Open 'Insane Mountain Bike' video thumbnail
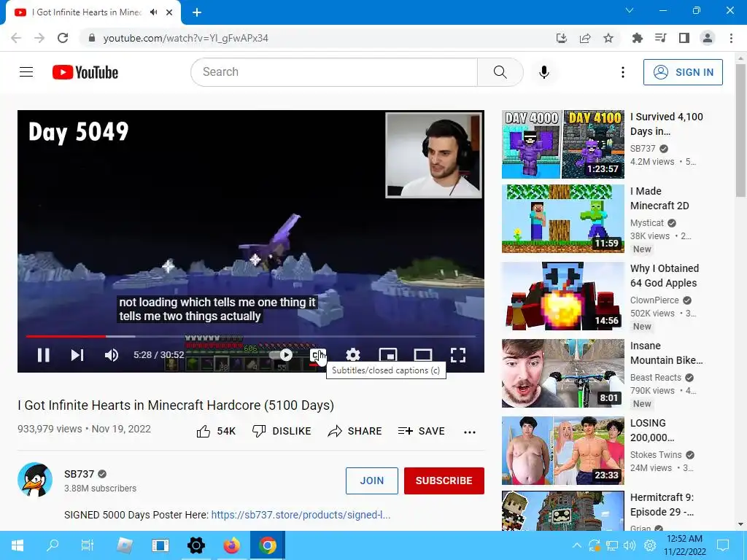 pos(562,373)
